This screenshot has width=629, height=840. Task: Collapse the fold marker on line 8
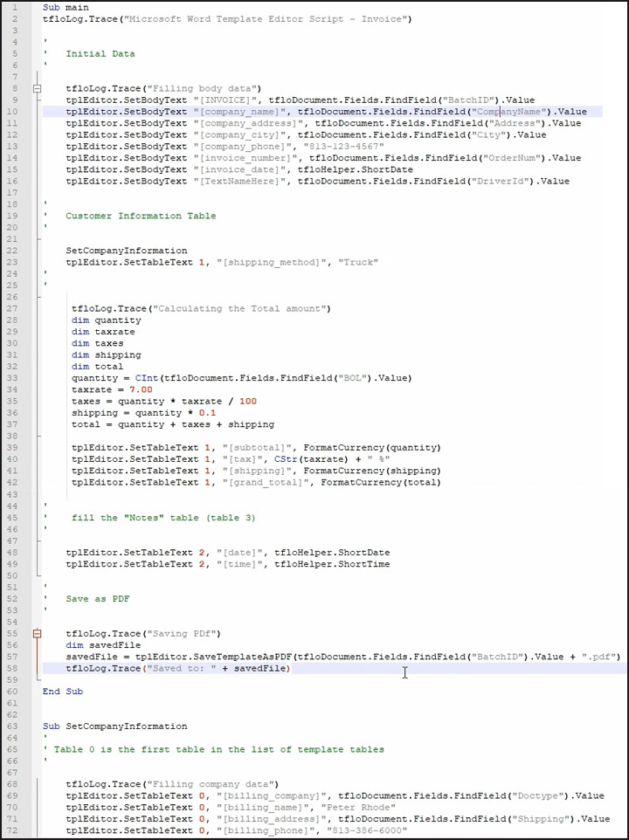pos(38,88)
